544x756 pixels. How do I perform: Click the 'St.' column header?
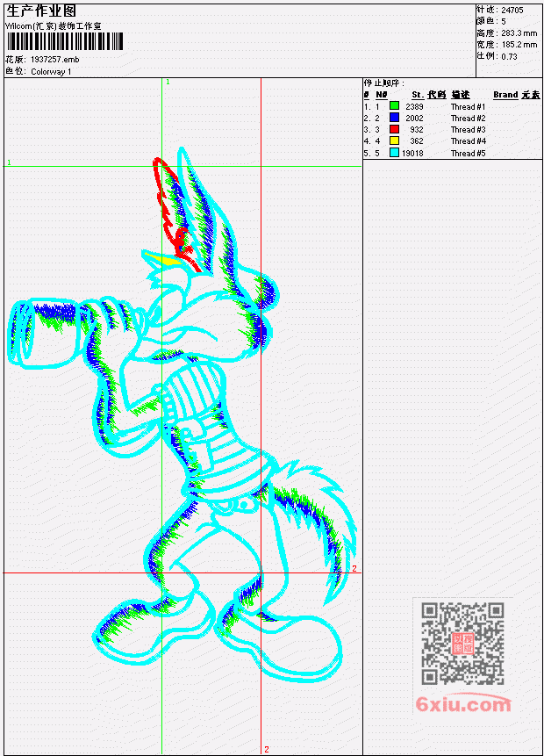(x=418, y=95)
